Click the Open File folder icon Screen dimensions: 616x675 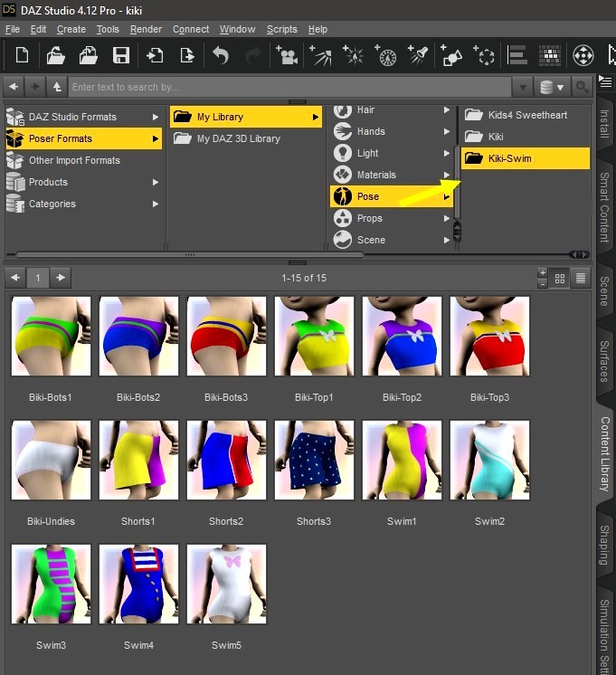pos(55,56)
